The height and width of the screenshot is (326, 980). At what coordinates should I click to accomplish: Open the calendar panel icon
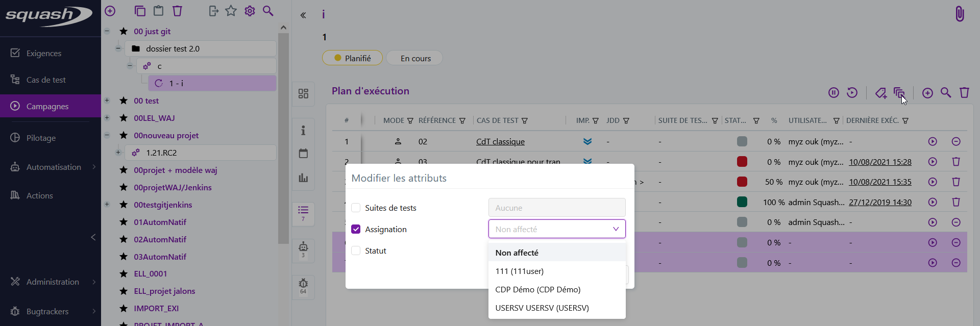point(303,153)
